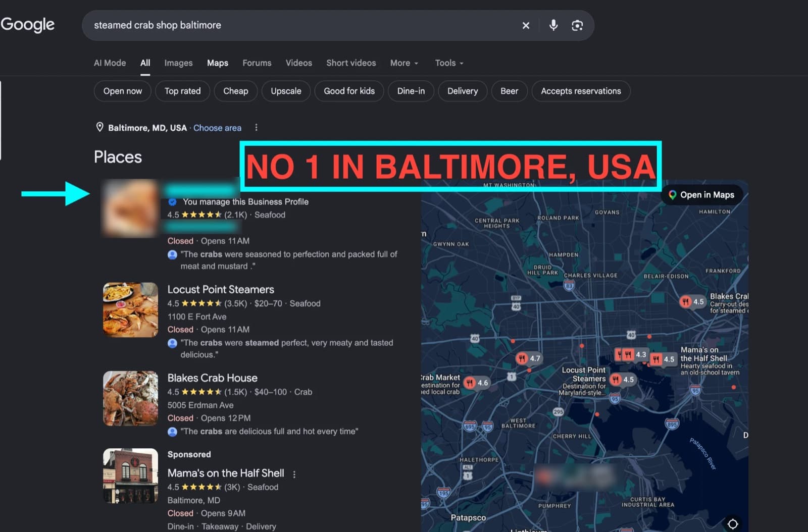808x532 pixels.
Task: Switch to the Images tab
Action: (x=178, y=63)
